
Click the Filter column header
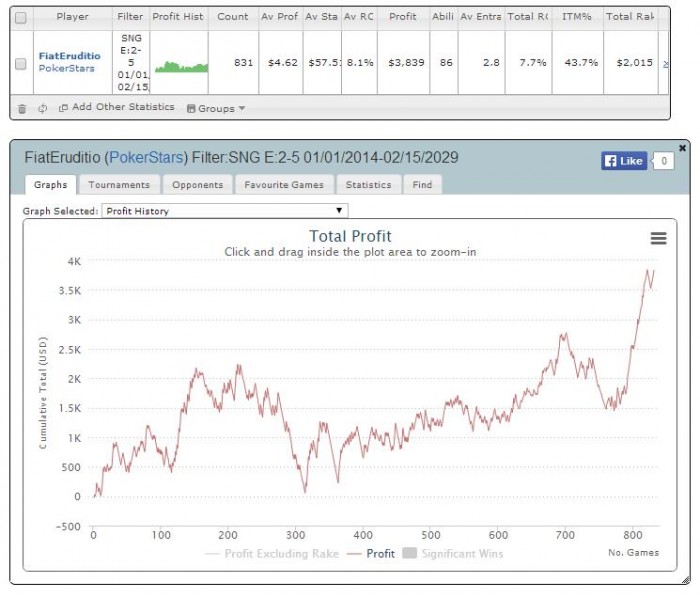(130, 17)
